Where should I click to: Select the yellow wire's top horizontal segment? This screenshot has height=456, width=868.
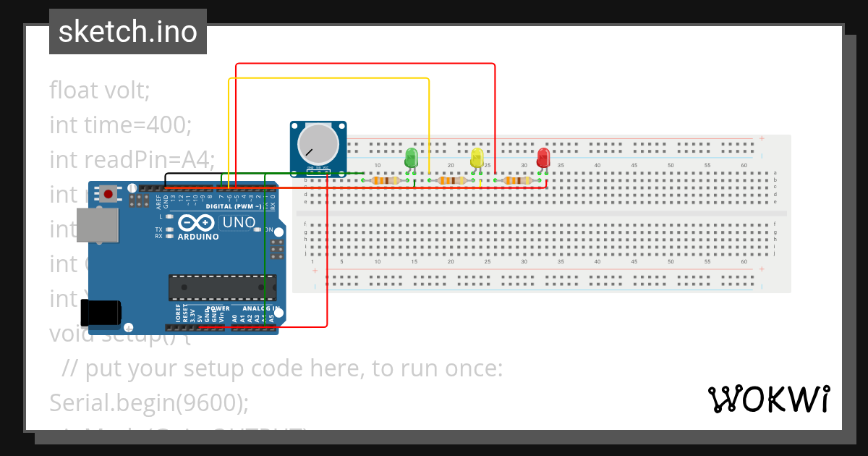point(329,78)
